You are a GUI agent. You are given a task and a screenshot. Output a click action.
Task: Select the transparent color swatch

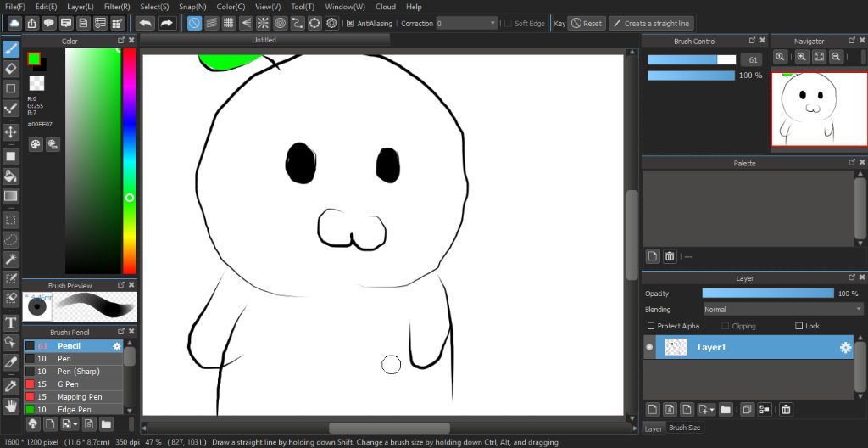coord(36,83)
